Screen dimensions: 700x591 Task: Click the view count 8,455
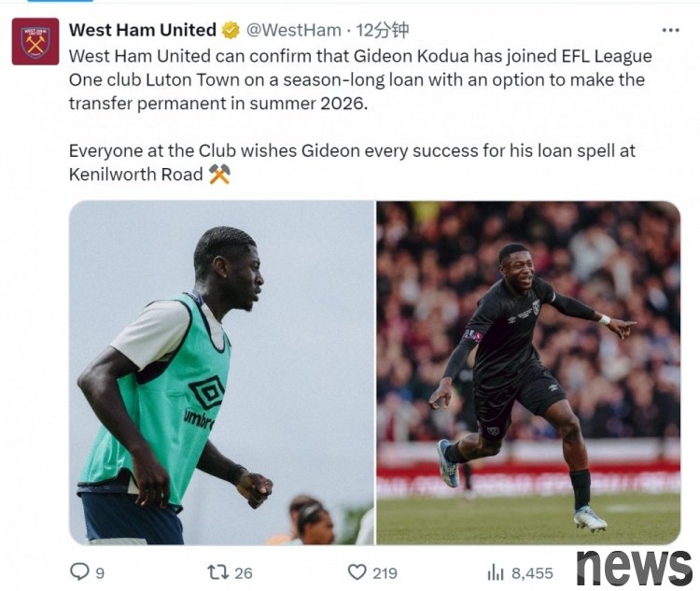532,573
